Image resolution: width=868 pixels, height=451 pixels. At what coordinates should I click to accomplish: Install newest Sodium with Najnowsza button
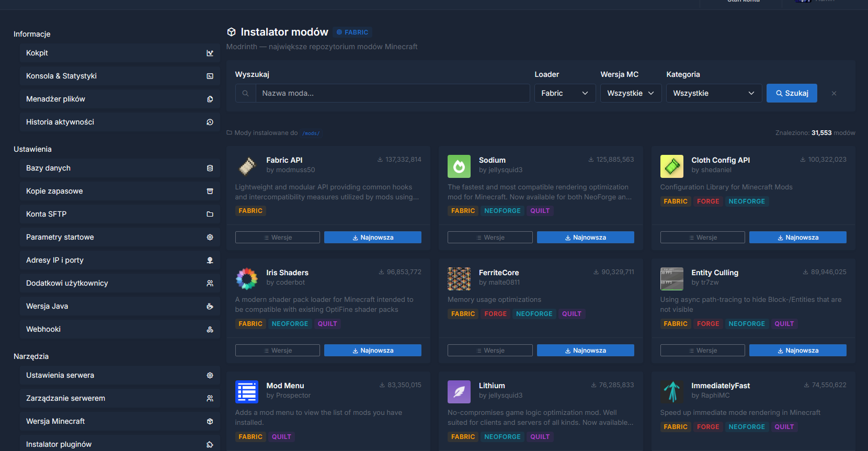point(585,238)
